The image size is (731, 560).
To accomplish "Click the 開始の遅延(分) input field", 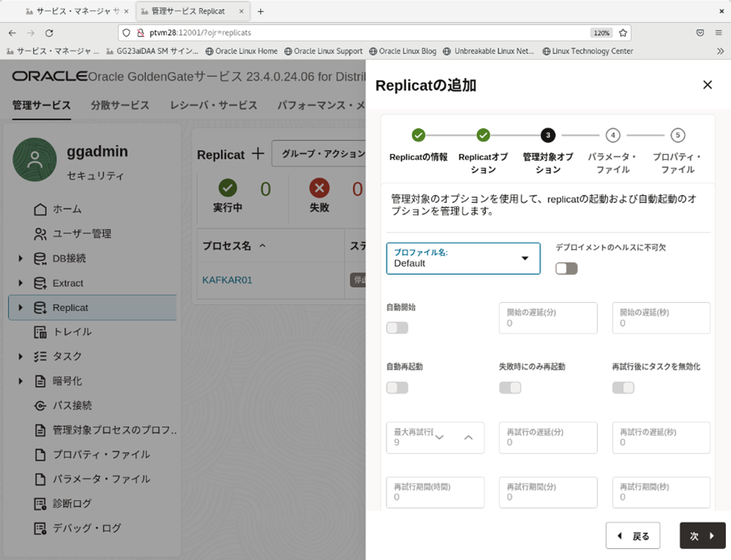I will pos(548,318).
